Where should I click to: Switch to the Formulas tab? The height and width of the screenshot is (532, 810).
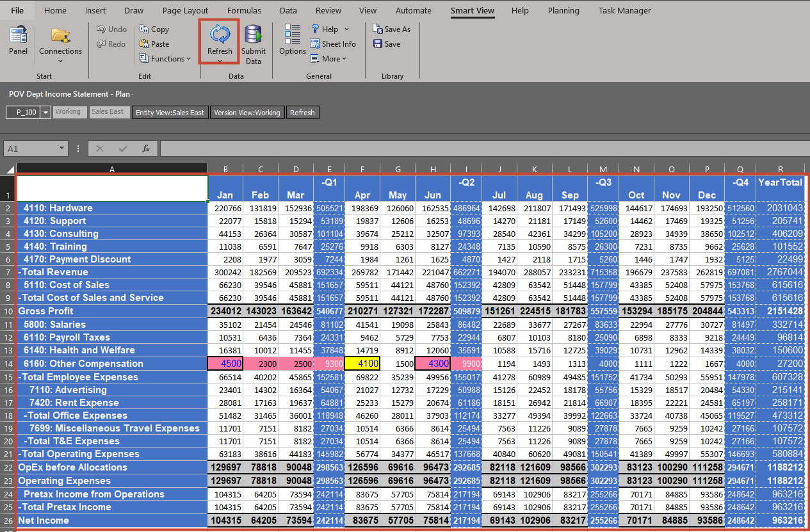pos(244,10)
